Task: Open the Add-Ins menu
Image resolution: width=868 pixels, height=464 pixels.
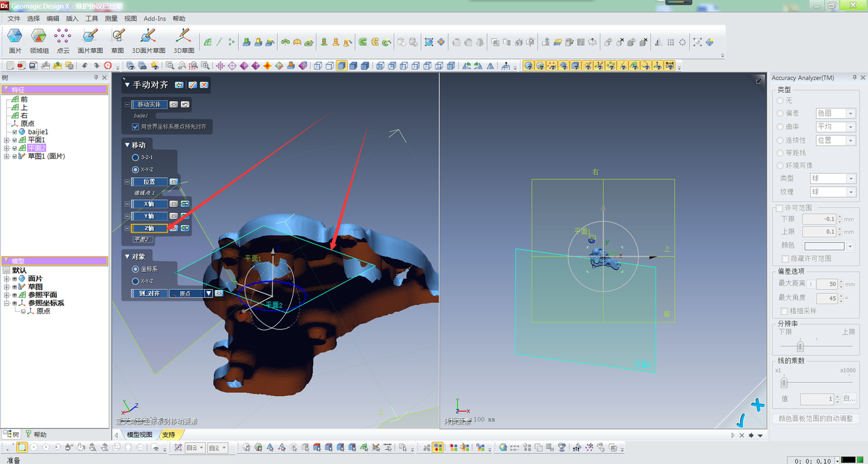Action: click(x=155, y=19)
